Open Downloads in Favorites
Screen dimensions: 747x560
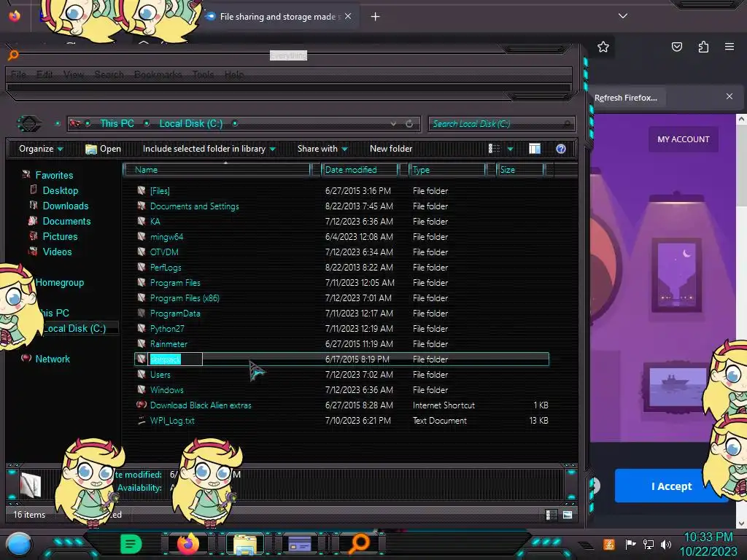65,206
